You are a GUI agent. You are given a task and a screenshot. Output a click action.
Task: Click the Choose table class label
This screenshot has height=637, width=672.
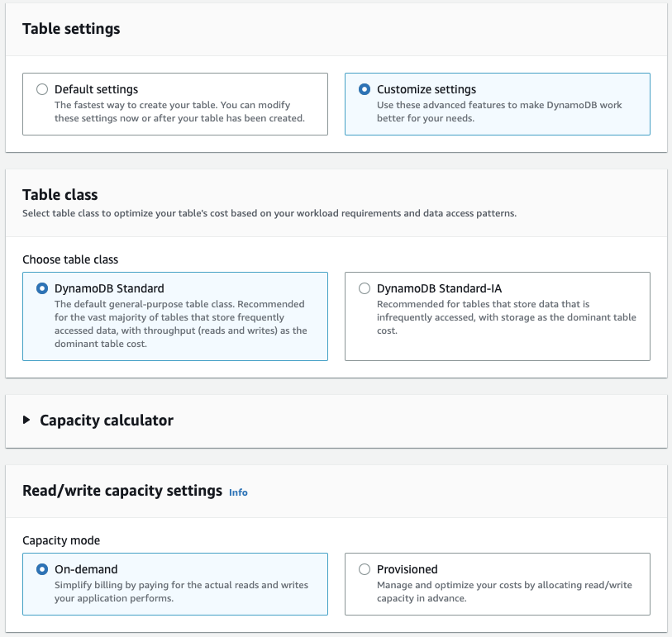coord(70,259)
